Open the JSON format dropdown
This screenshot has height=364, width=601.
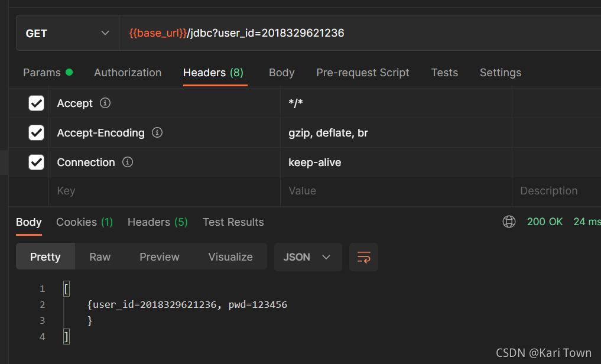(308, 257)
